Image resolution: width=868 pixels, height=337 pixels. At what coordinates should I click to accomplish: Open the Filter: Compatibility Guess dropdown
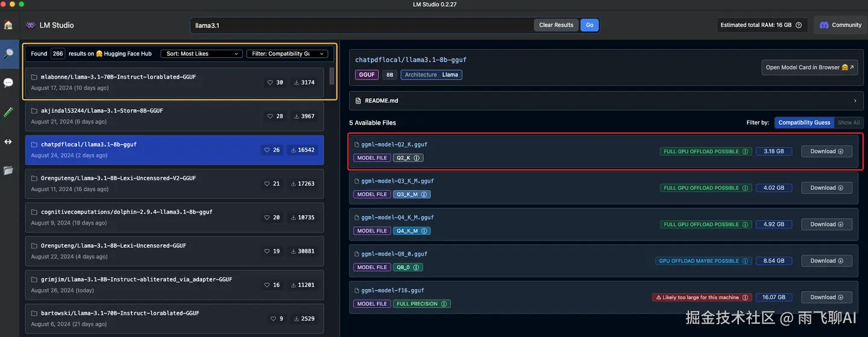pyautogui.click(x=287, y=54)
